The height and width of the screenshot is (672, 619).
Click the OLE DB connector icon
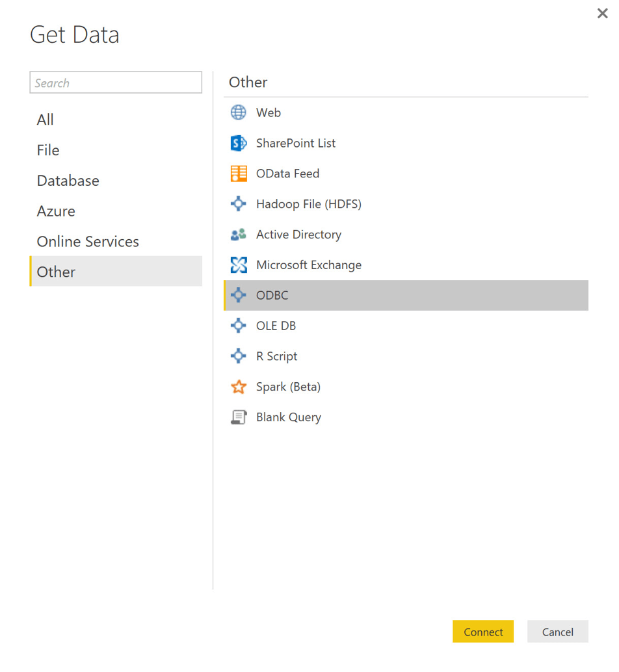point(238,326)
